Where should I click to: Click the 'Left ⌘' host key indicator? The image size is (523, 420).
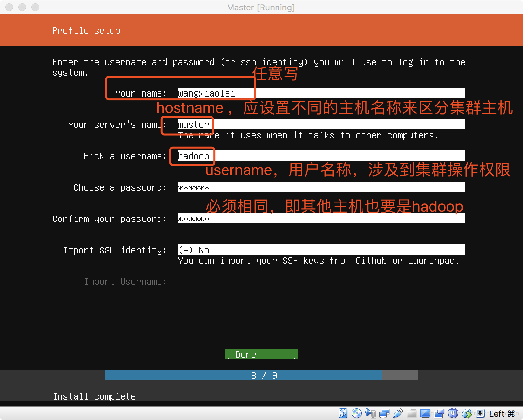(502, 413)
